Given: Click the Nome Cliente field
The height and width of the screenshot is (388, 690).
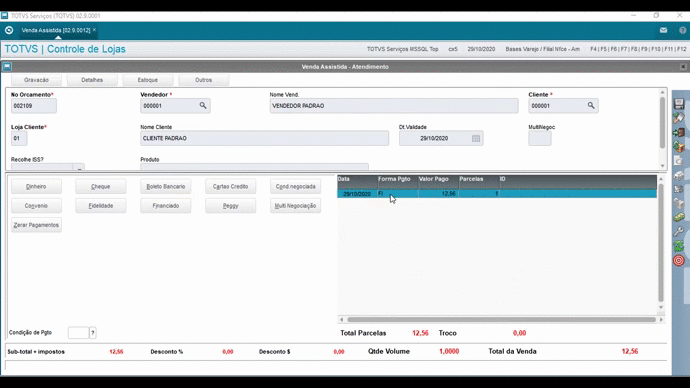Looking at the screenshot, I should [x=264, y=138].
